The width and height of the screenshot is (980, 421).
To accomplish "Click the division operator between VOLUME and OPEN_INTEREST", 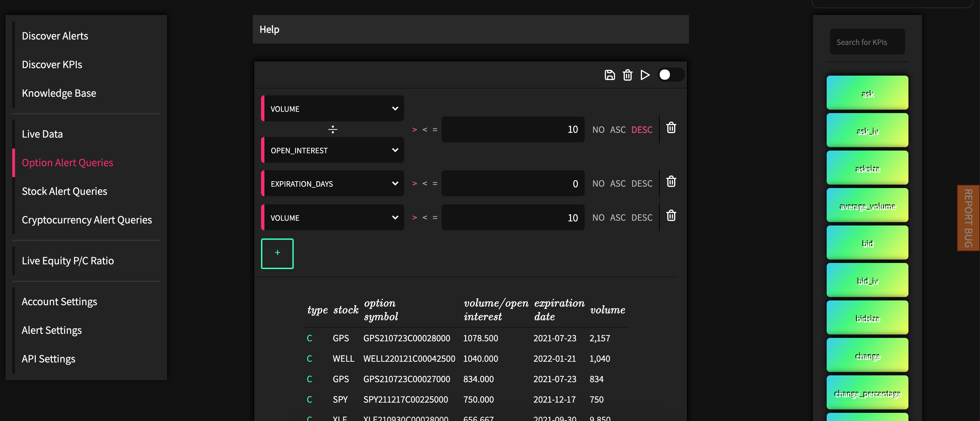I will pyautogui.click(x=333, y=129).
